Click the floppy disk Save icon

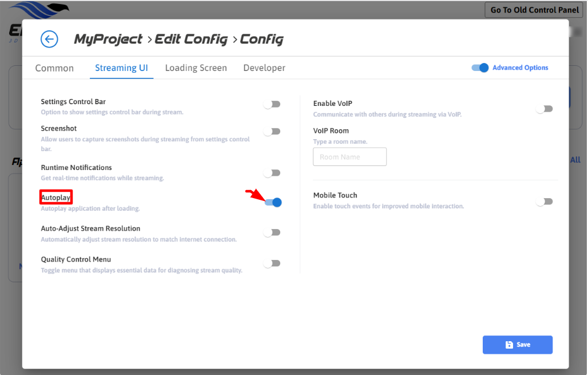509,345
